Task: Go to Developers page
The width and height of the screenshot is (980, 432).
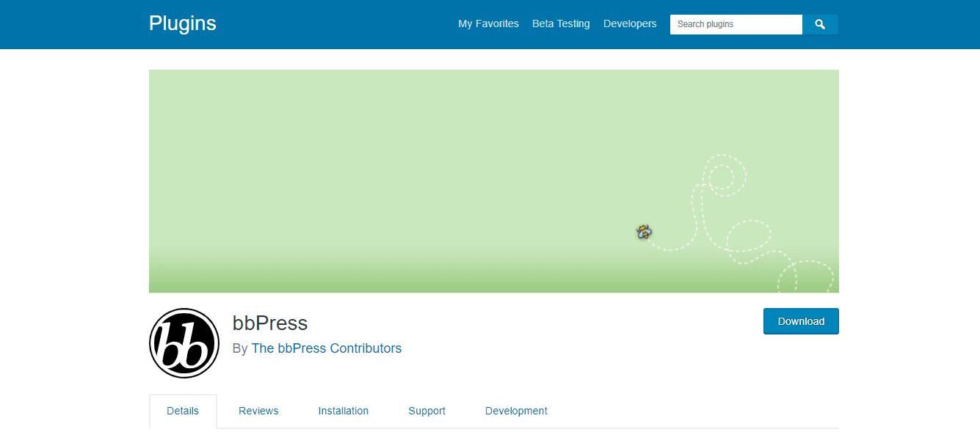Action: pyautogui.click(x=630, y=23)
